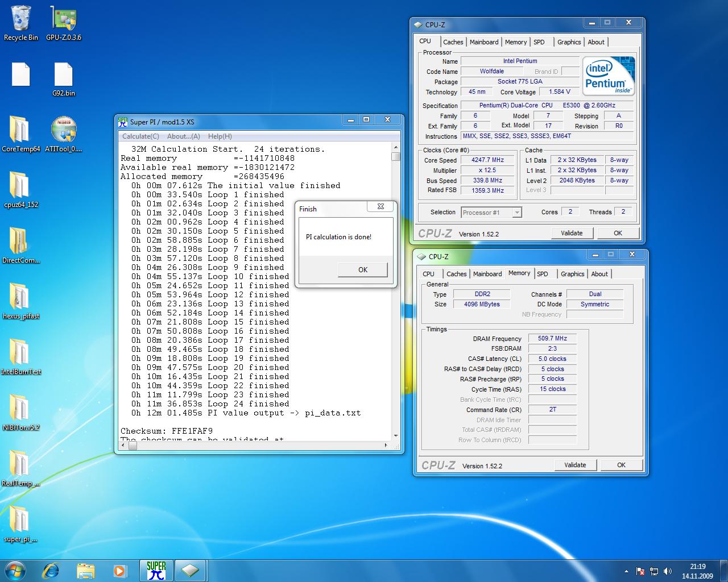Screen dimensions: 728x582
Task: Switch to Caches tab in top CPU-Z window
Action: (x=453, y=42)
